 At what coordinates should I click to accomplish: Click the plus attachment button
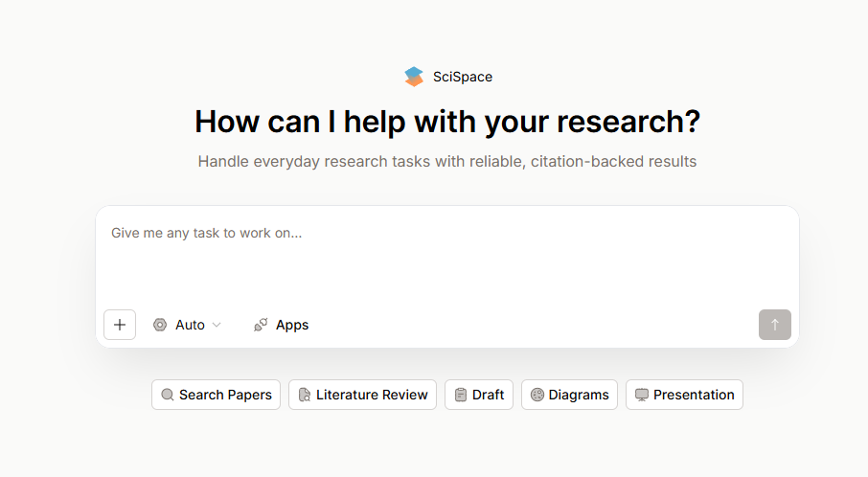click(x=120, y=325)
